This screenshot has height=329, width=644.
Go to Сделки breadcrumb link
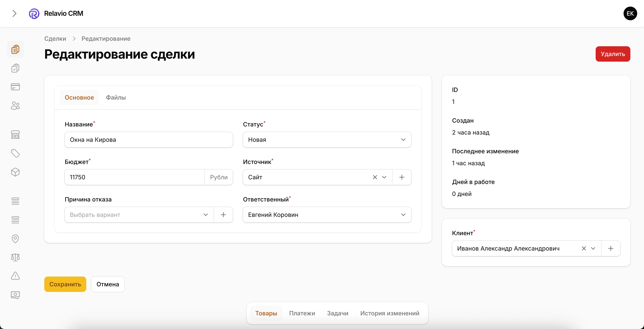point(55,39)
